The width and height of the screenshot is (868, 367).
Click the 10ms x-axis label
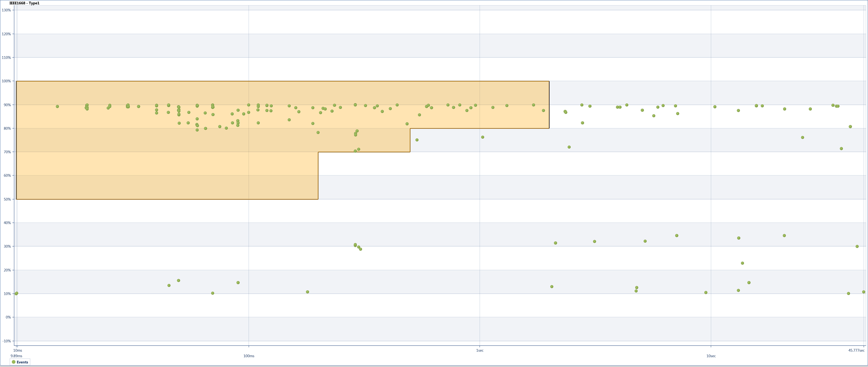(18, 351)
